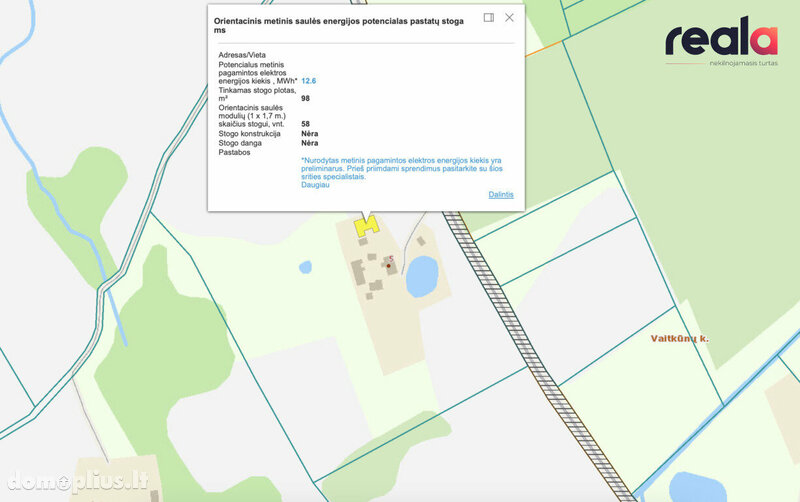Click the Vaitkūnų k. village label
Screen dimensions: 800x502
pos(680,338)
